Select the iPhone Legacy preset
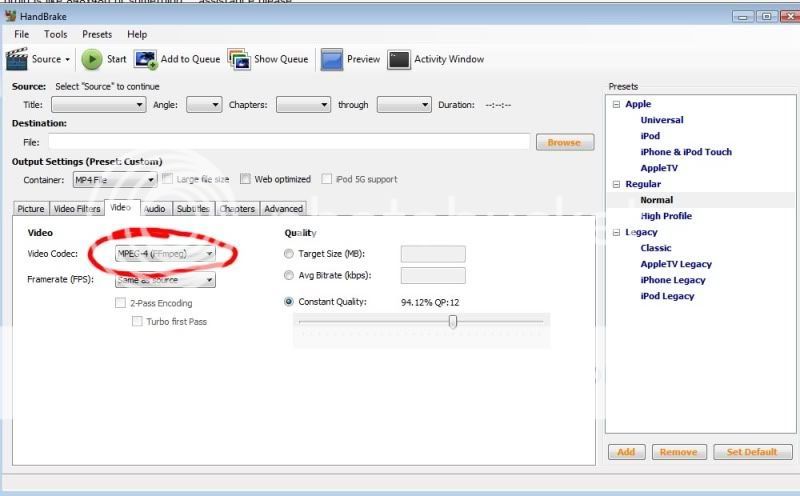This screenshot has height=496, width=800. [673, 280]
